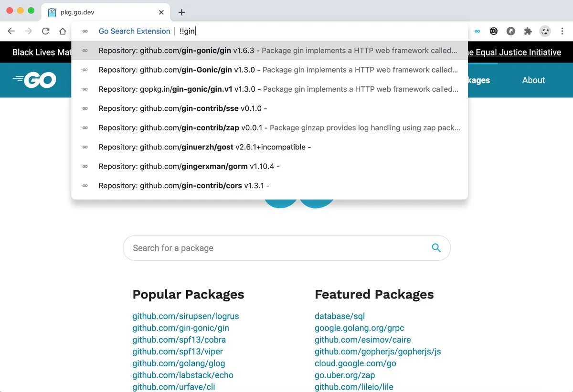Select the pkg.go.dev tab

click(x=106, y=12)
